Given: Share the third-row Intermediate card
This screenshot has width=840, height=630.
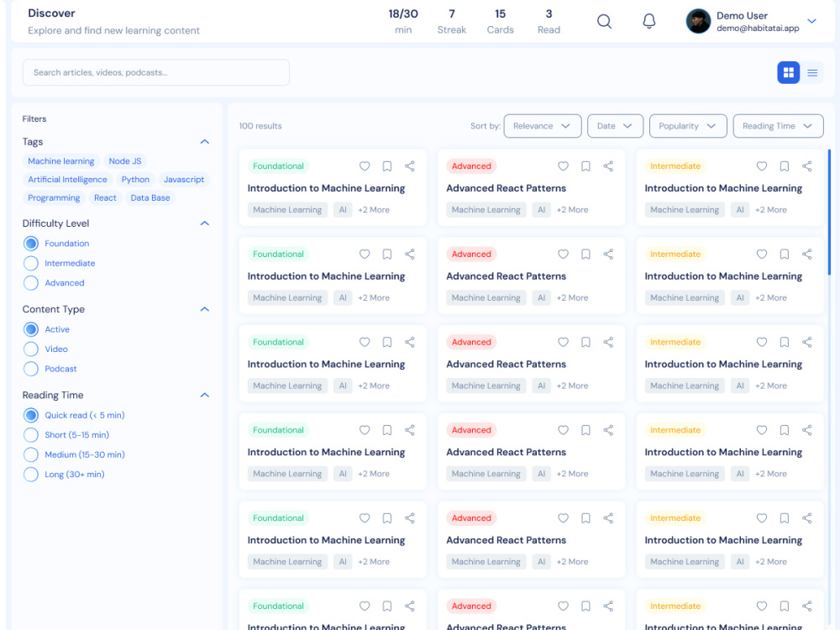Looking at the screenshot, I should click(806, 342).
